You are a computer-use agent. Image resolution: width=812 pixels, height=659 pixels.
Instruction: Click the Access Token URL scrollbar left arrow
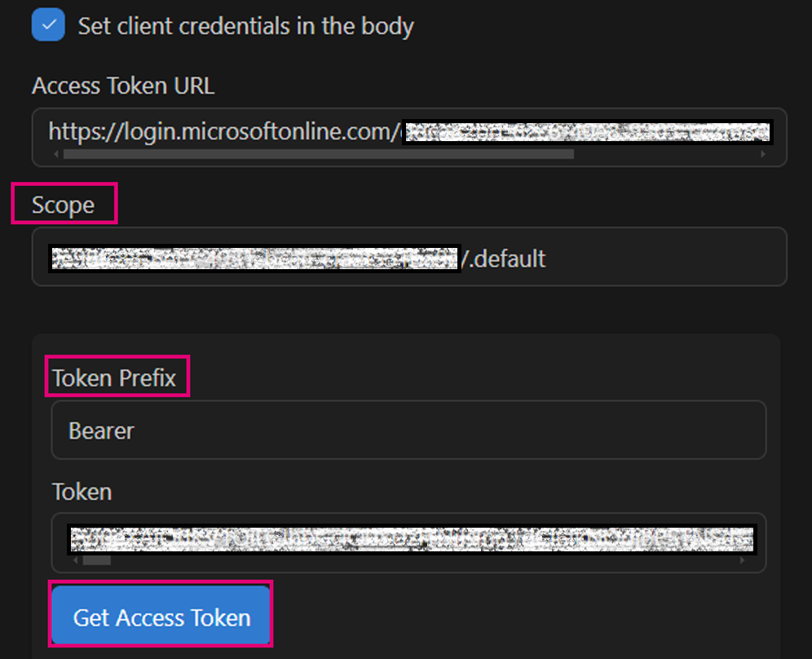click(x=55, y=153)
